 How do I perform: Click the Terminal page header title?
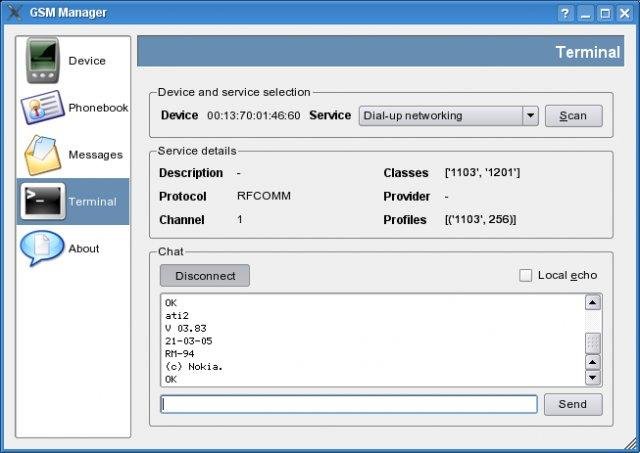[x=588, y=52]
